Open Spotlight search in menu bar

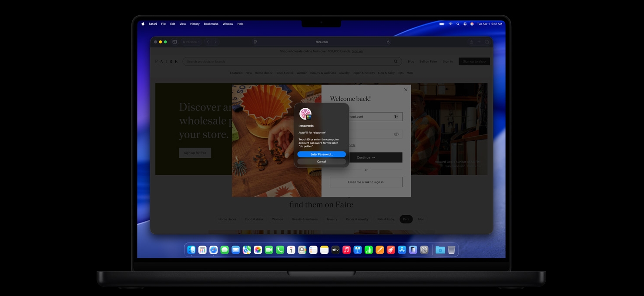458,24
